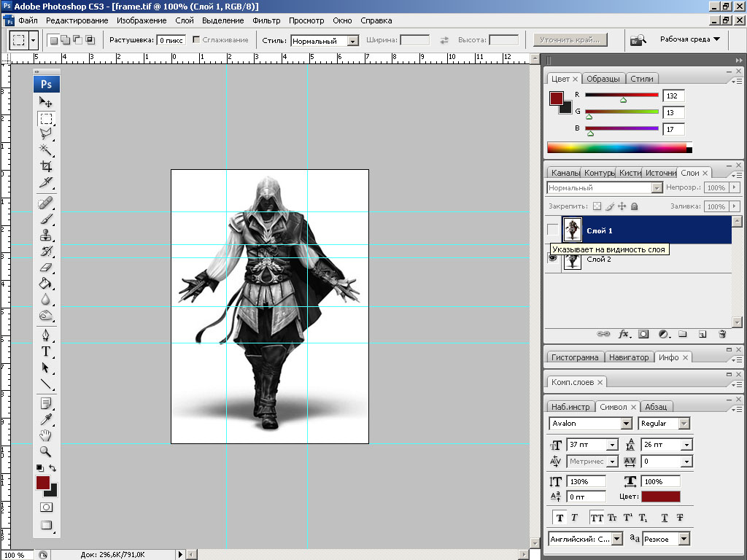The image size is (747, 560).
Task: Open the Фильтр menu
Action: (x=266, y=20)
